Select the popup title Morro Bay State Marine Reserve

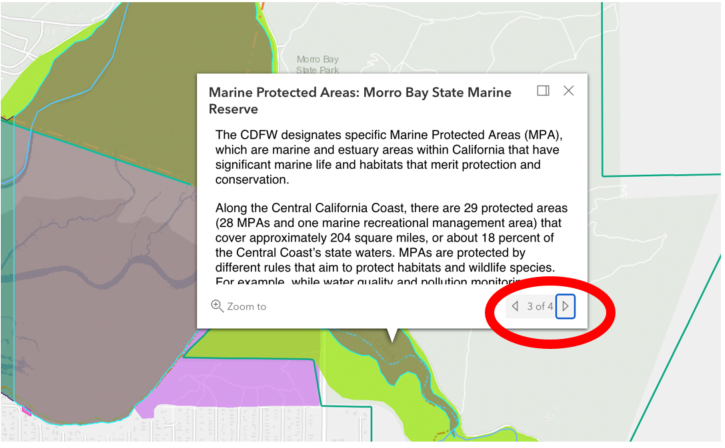359,100
